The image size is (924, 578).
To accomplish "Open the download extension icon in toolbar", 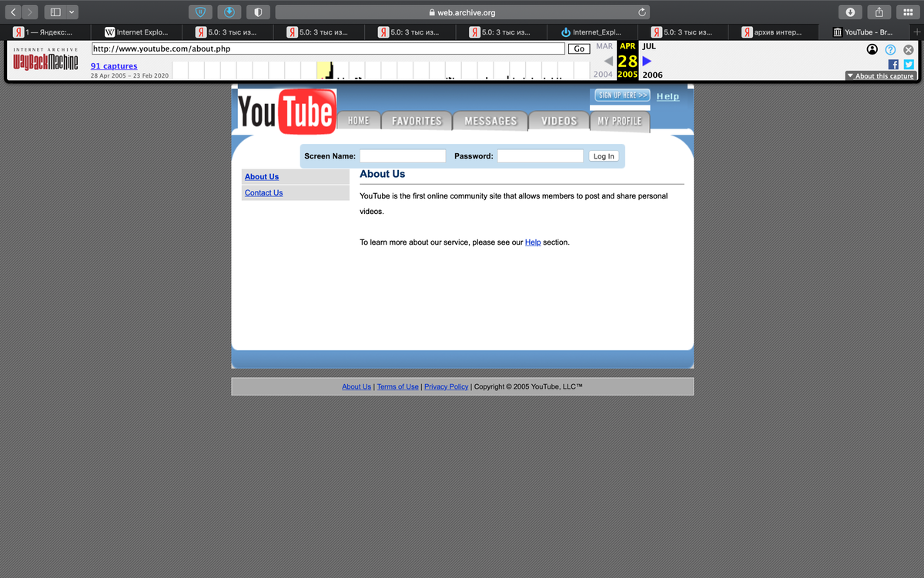I will click(229, 12).
